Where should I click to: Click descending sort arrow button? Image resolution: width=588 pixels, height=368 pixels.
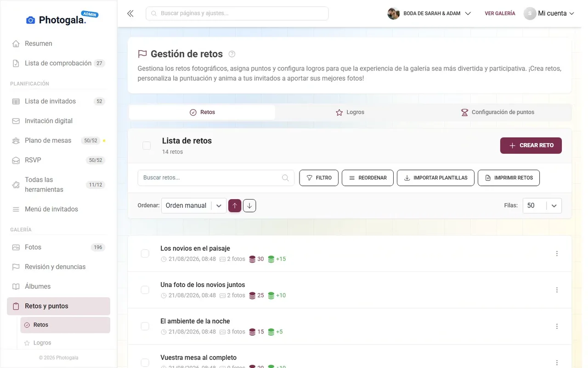tap(249, 206)
